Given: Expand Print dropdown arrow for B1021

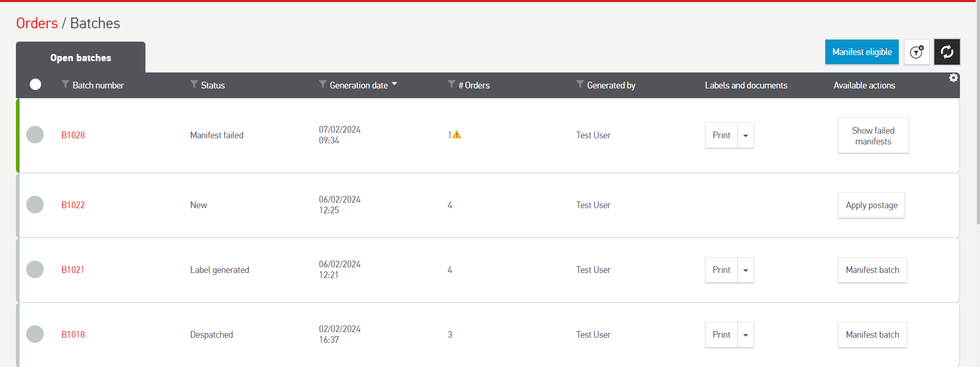Looking at the screenshot, I should coord(745,270).
